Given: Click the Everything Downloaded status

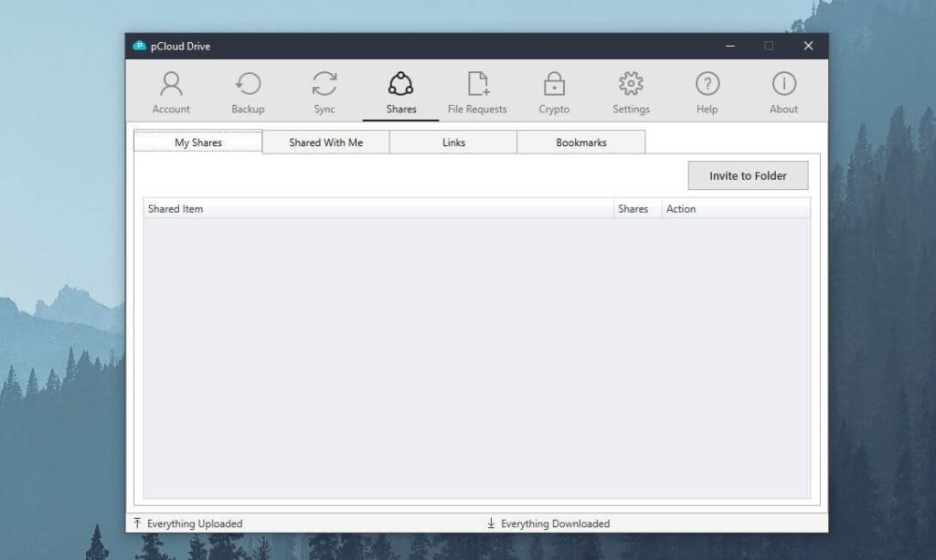Looking at the screenshot, I should pyautogui.click(x=548, y=523).
